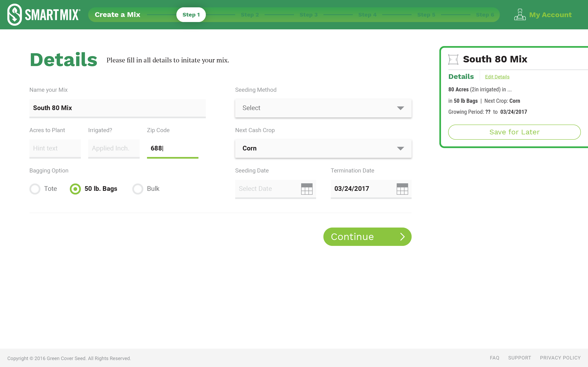
Task: Expand the Next Cash Crop dropdown arrow
Action: tap(400, 148)
